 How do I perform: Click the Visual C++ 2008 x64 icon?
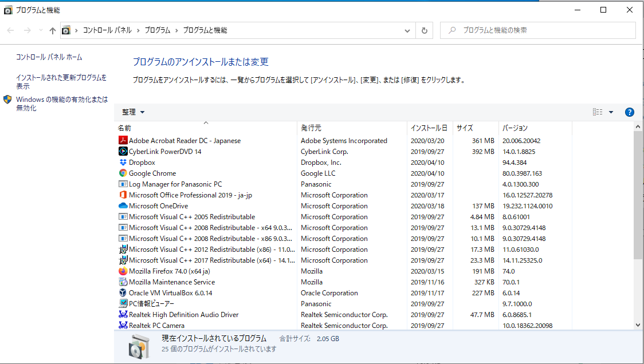123,227
